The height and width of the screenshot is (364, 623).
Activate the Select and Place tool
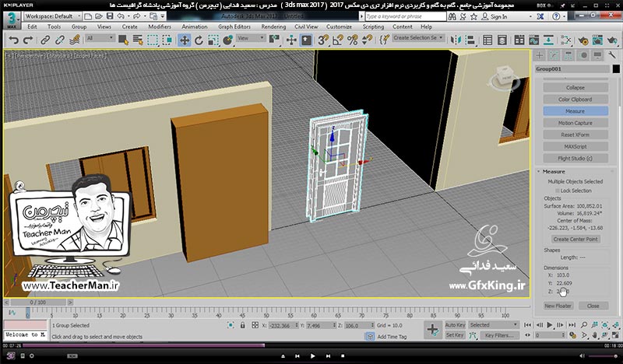228,40
